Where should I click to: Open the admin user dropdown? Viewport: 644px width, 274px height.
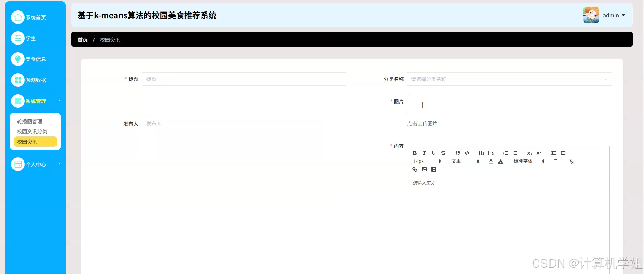[x=614, y=15]
